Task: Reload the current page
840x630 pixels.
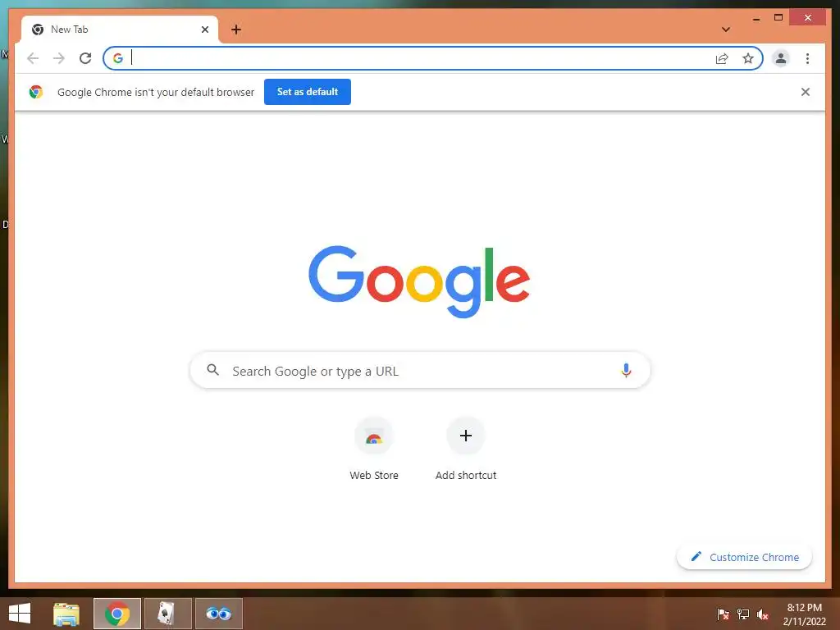Action: click(85, 58)
